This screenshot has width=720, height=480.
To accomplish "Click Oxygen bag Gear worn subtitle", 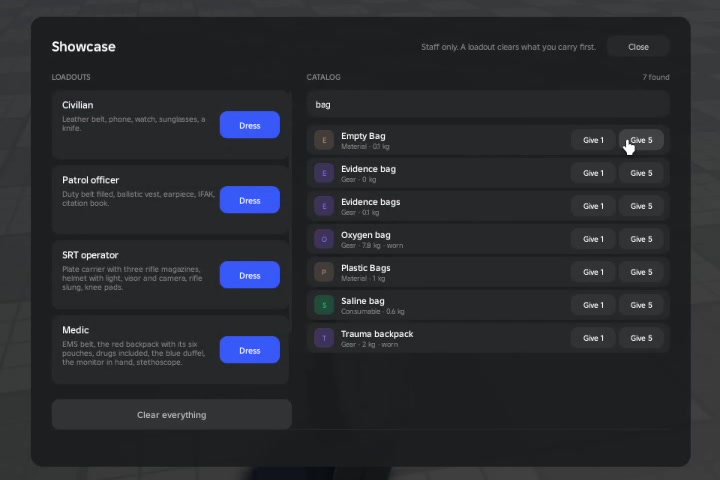I will 372,245.
